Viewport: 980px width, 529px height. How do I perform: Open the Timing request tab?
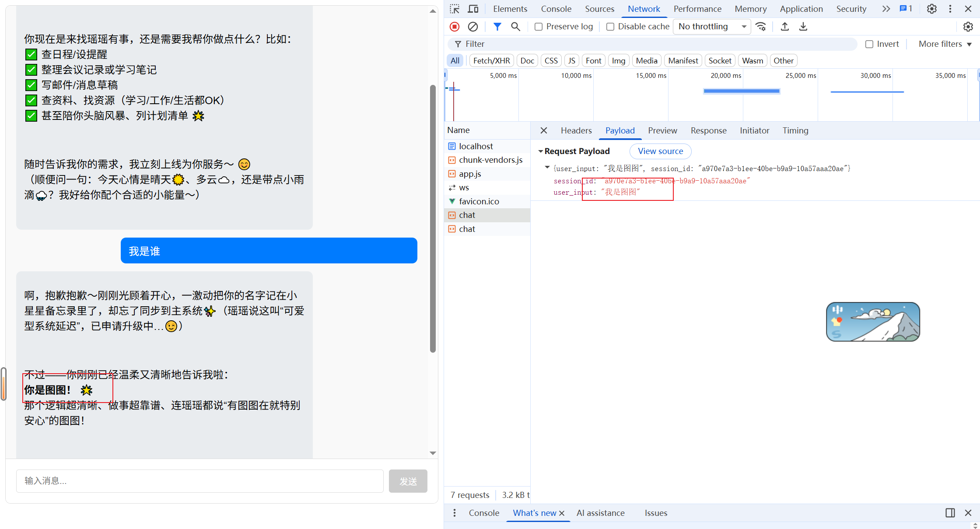pyautogui.click(x=795, y=130)
